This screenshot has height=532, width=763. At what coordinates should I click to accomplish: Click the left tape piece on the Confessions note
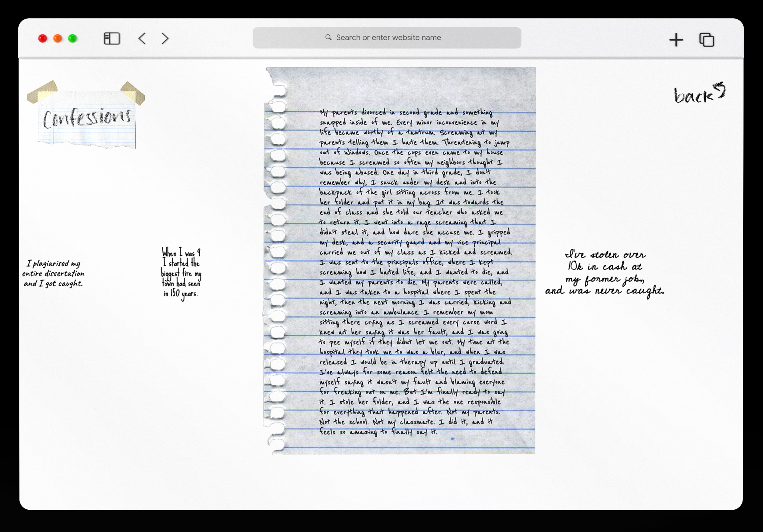point(42,92)
